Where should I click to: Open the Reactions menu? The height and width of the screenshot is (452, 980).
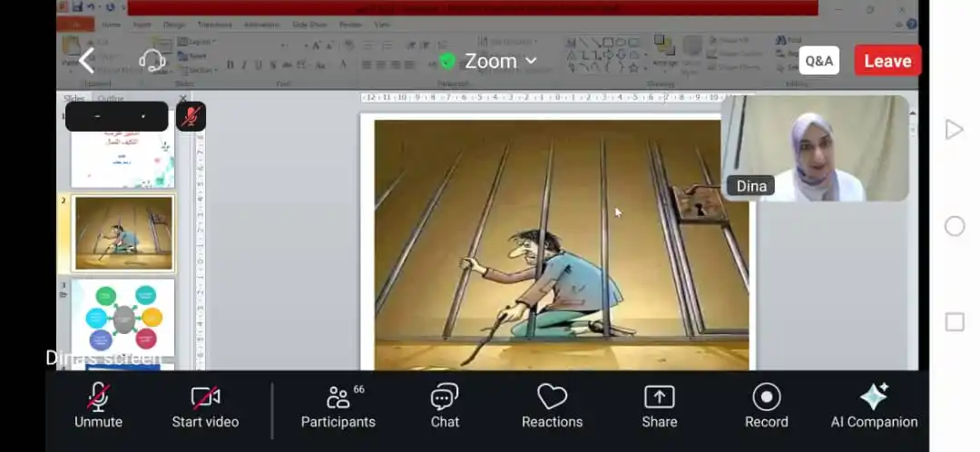[x=552, y=406]
